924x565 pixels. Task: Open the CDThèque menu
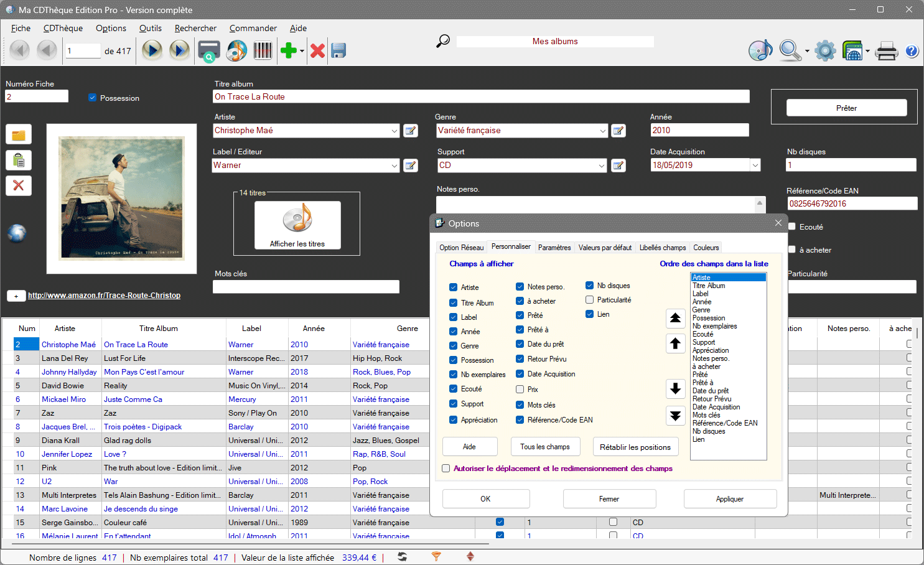click(x=63, y=28)
